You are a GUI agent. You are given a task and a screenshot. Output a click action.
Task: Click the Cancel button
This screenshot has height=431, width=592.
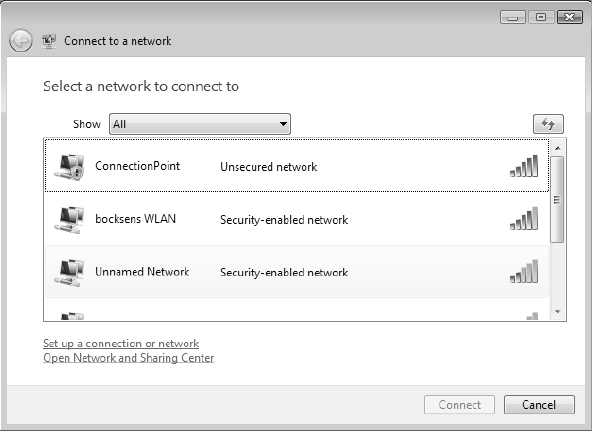pyautogui.click(x=539, y=405)
